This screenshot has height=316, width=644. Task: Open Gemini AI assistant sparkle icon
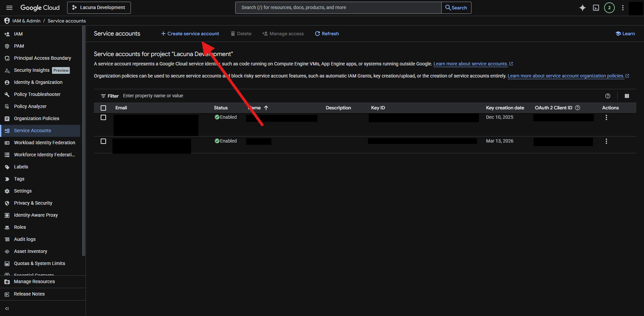582,8
